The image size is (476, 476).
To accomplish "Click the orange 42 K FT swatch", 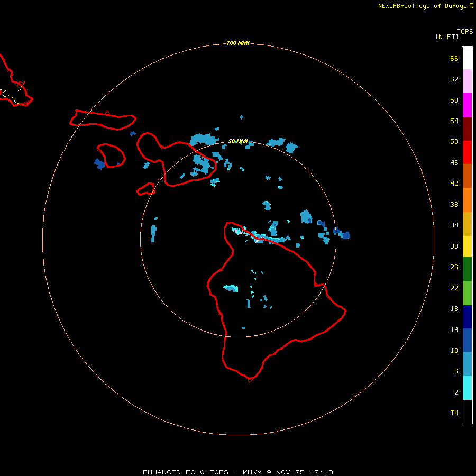I will pyautogui.click(x=467, y=200).
